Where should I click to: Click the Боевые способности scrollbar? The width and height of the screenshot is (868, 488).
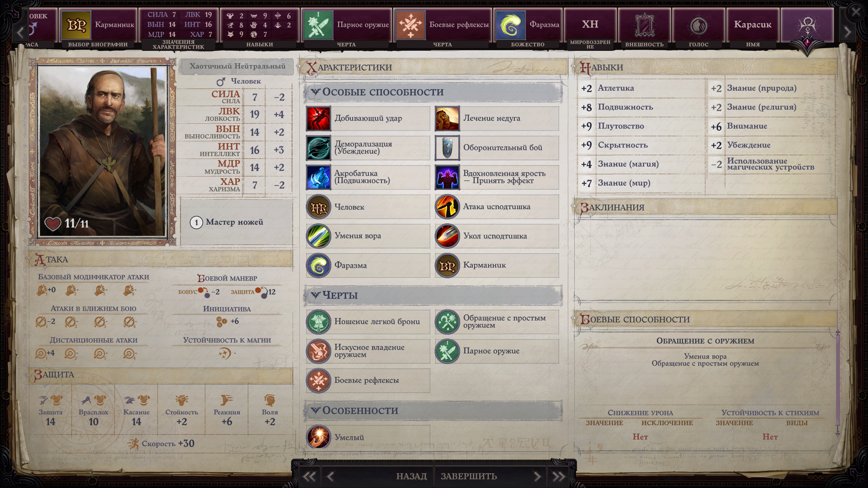click(837, 383)
